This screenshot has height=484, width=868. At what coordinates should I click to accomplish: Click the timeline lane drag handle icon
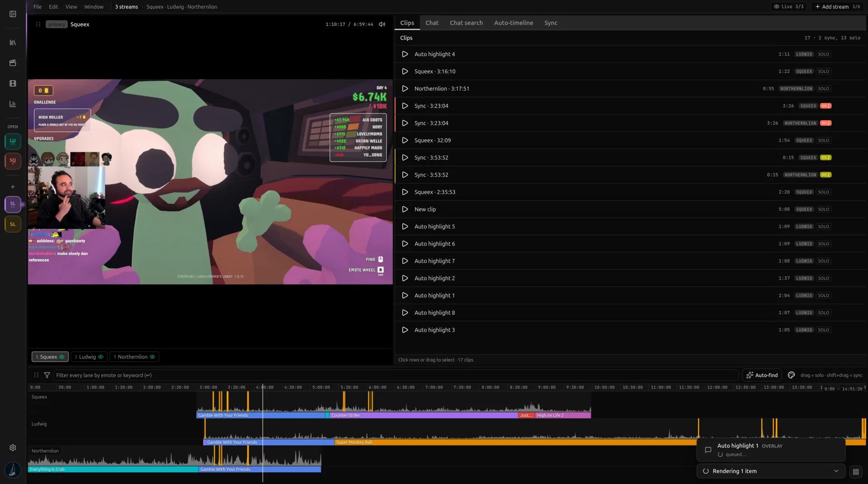click(x=36, y=375)
